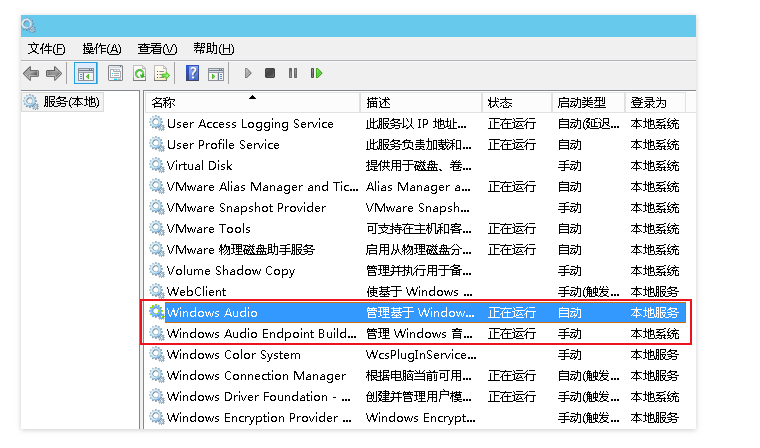Select the Virtual Disk service name

pyautogui.click(x=199, y=166)
